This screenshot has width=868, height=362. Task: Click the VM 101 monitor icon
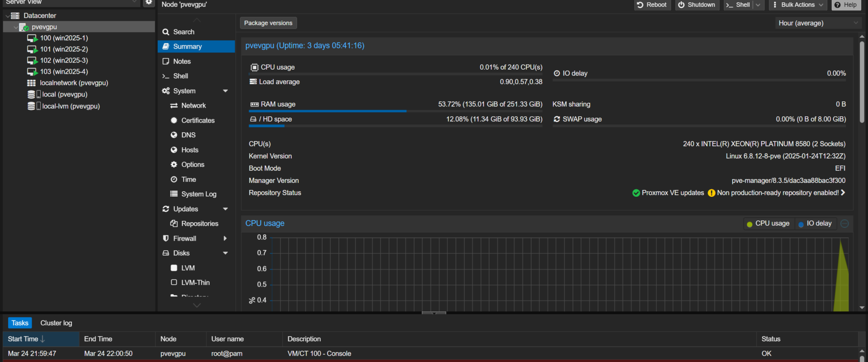32,49
